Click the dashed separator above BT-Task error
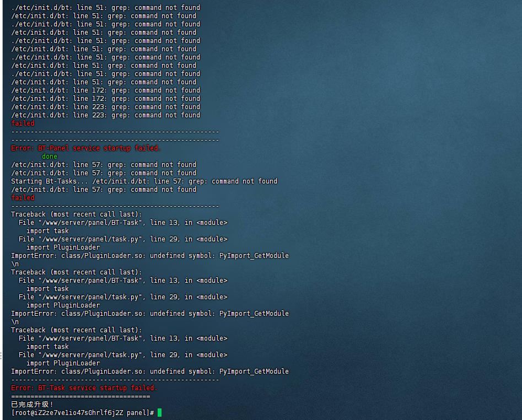Image resolution: width=522 pixels, height=420 pixels. point(115,380)
